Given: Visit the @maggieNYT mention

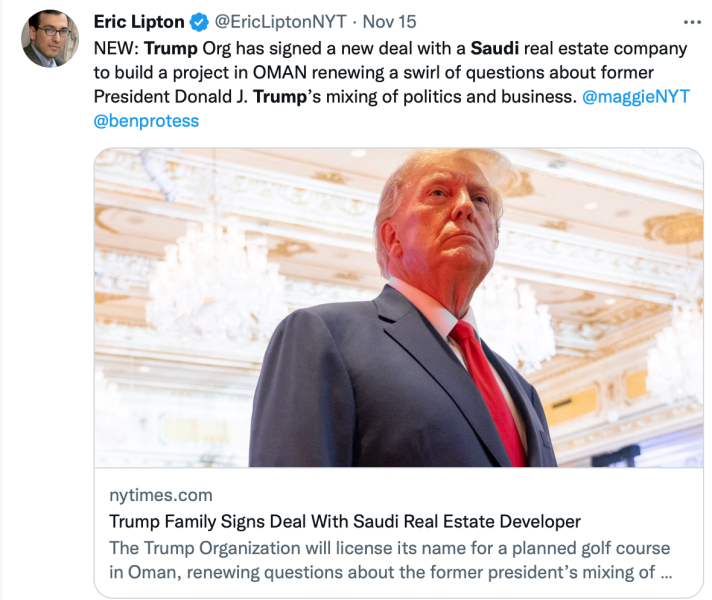Looking at the screenshot, I should tap(638, 96).
